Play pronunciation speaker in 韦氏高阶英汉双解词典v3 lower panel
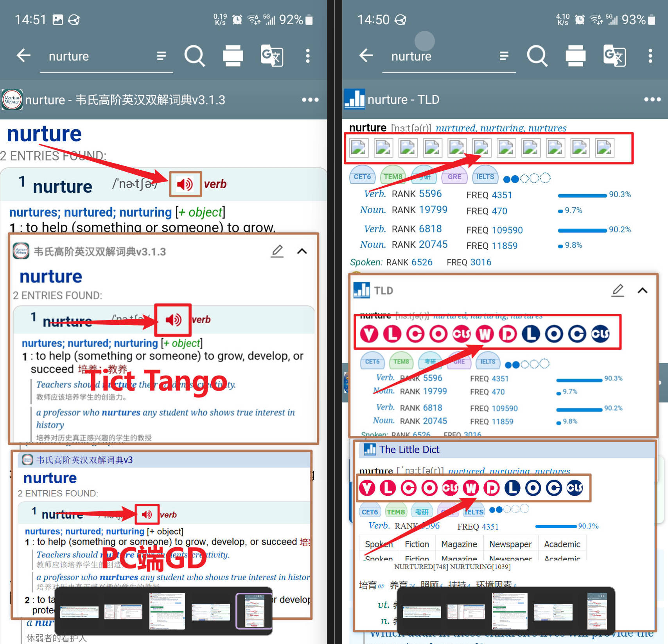The height and width of the screenshot is (644, 668). 147,514
